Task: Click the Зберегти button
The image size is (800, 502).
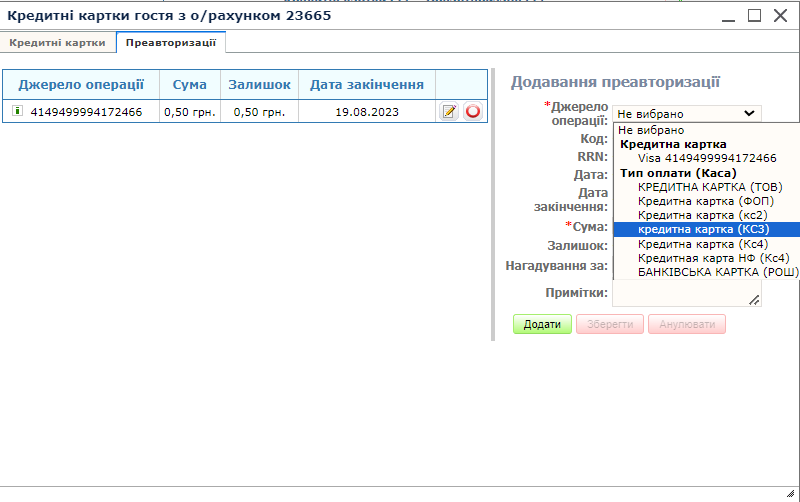Action: (609, 325)
